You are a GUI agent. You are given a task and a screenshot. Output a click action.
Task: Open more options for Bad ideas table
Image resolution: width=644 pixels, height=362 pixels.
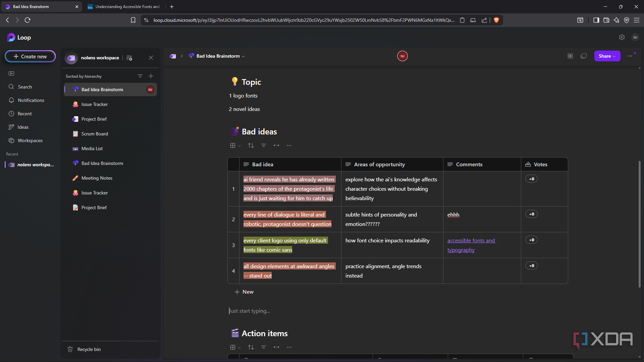(289, 145)
